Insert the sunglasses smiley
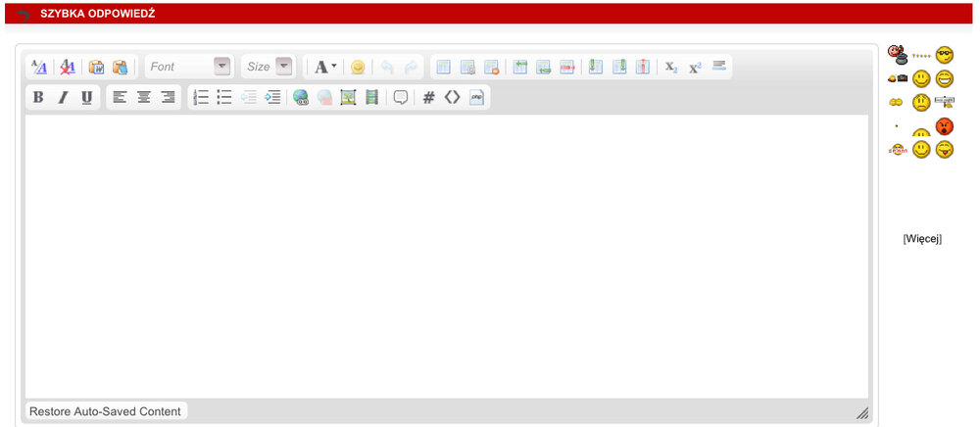 [945, 55]
